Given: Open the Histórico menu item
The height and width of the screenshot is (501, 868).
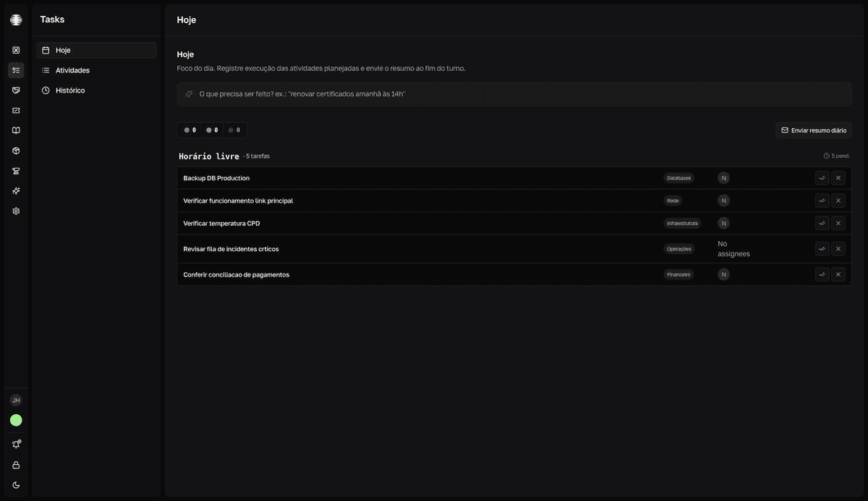Looking at the screenshot, I should [x=96, y=90].
